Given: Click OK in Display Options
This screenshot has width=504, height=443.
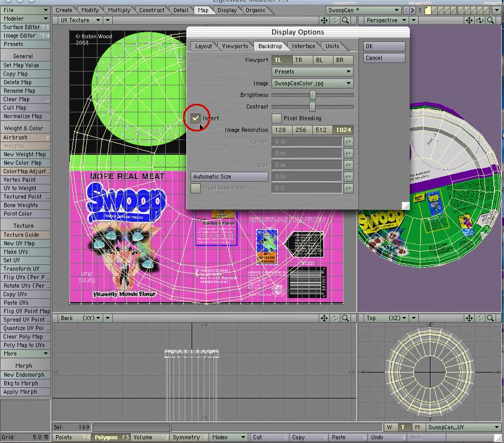Looking at the screenshot, I should [x=384, y=46].
